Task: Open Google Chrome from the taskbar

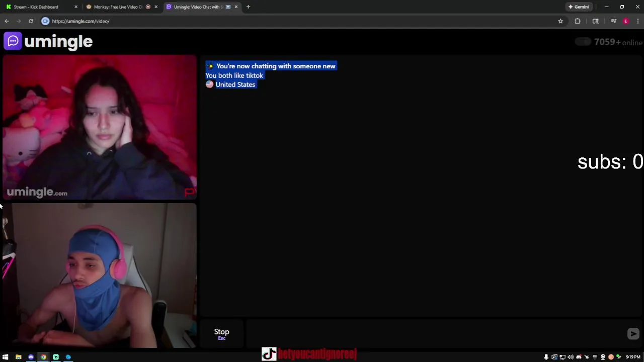Action: 43,357
